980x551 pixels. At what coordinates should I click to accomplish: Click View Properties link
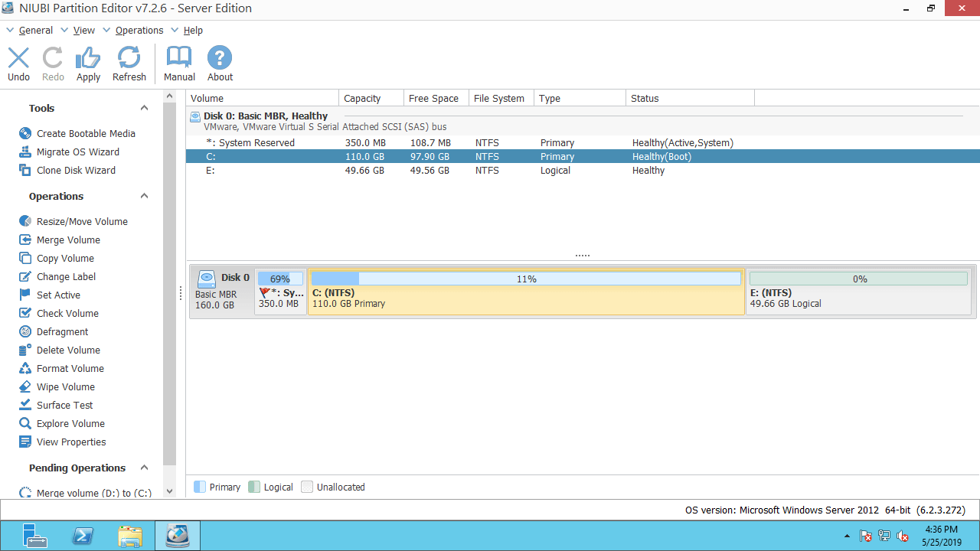(x=71, y=442)
